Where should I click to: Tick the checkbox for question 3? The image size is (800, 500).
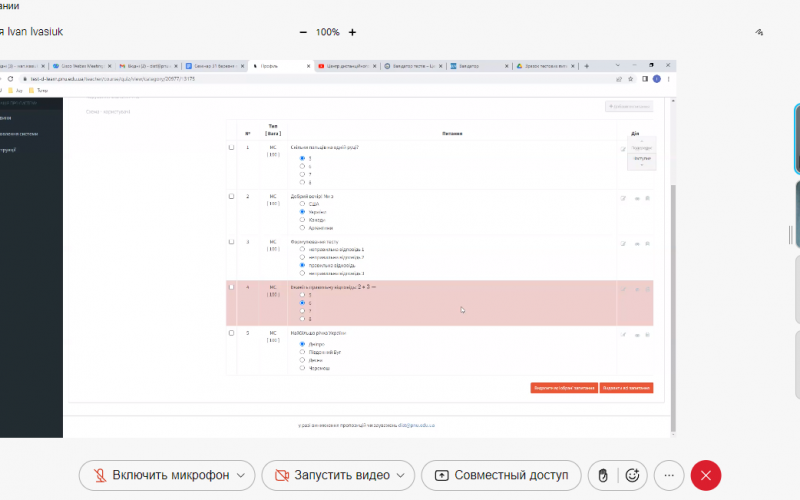232,242
